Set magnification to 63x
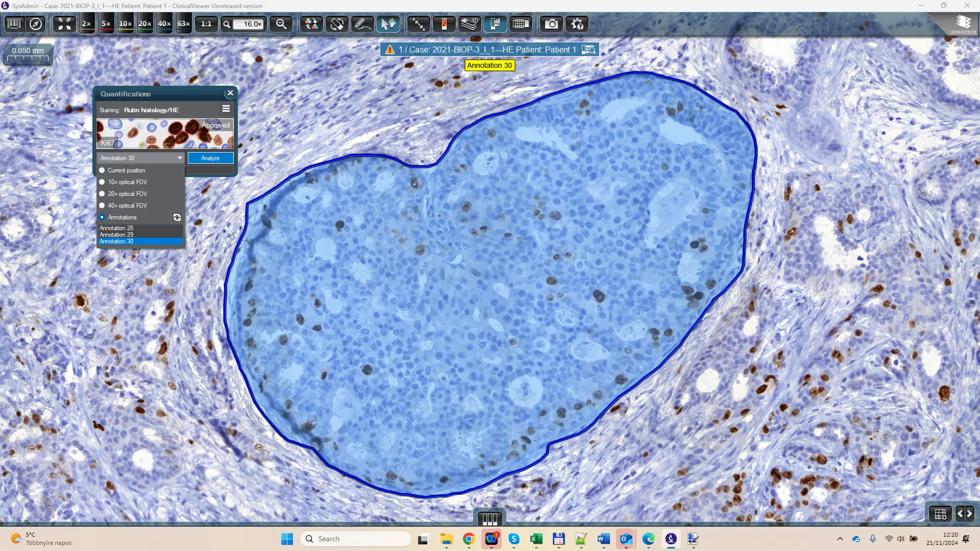This screenshot has width=980, height=551. point(184,24)
